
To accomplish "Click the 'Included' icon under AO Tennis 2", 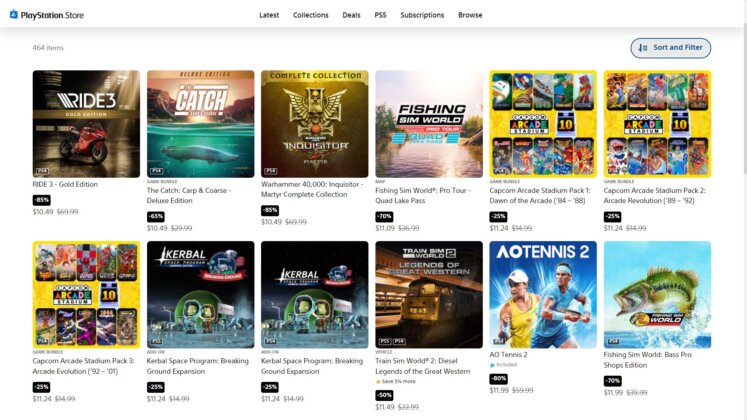I will coord(493,366).
